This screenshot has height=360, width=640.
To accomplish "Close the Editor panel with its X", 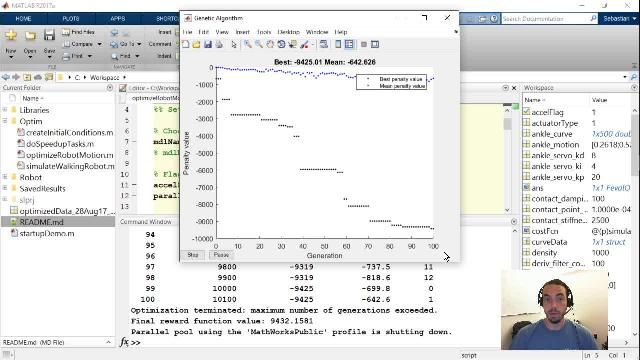I will click(x=514, y=88).
